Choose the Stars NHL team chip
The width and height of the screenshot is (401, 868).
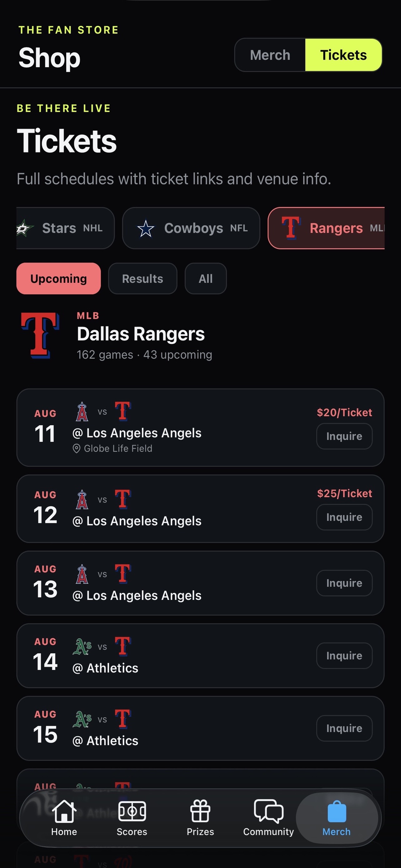tap(65, 228)
